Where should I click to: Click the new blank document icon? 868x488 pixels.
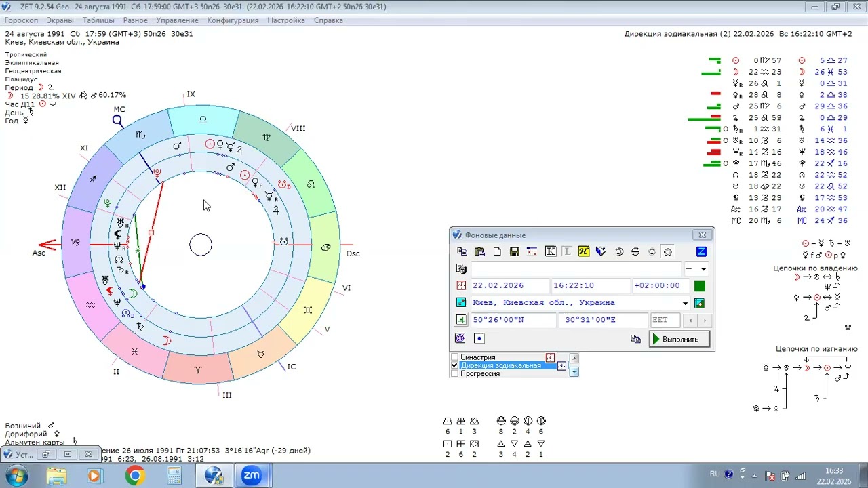(x=497, y=251)
